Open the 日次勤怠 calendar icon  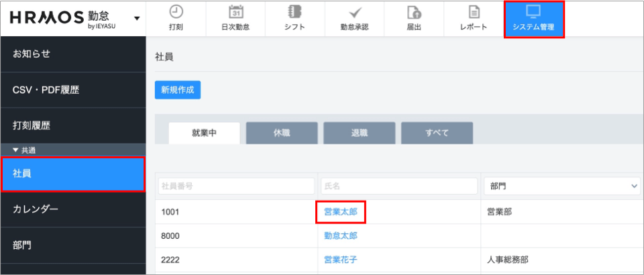pos(235,13)
